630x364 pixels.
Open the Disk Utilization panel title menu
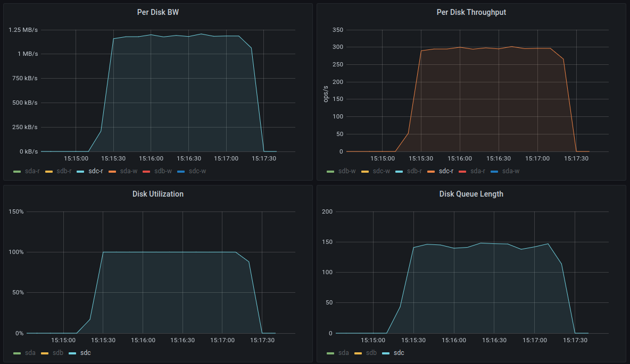point(158,194)
